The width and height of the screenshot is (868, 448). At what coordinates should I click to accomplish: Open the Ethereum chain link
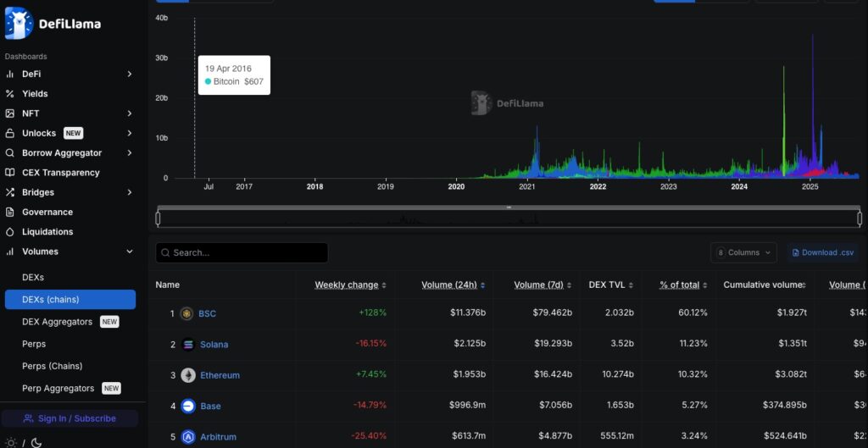(220, 375)
